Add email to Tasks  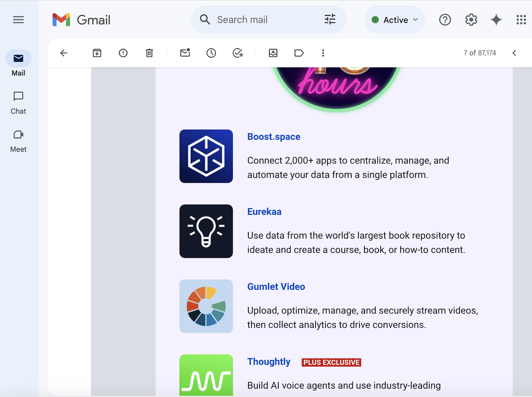(x=238, y=53)
